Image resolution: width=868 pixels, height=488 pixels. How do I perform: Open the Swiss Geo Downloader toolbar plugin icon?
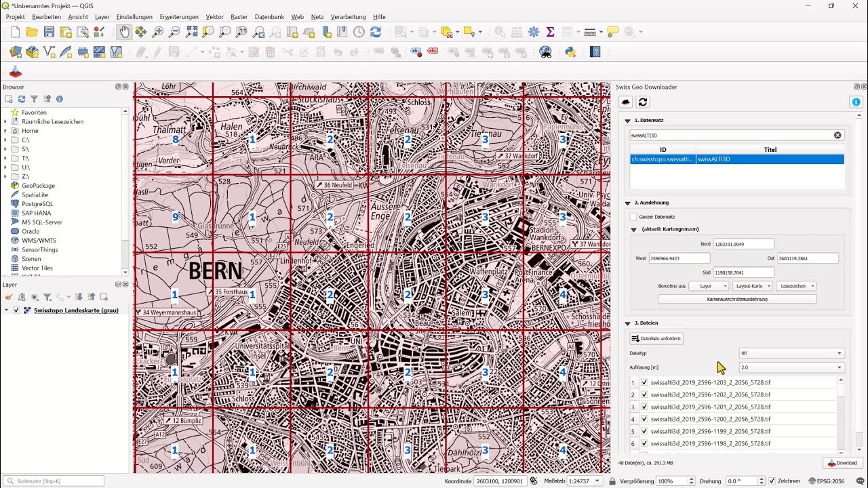click(16, 72)
